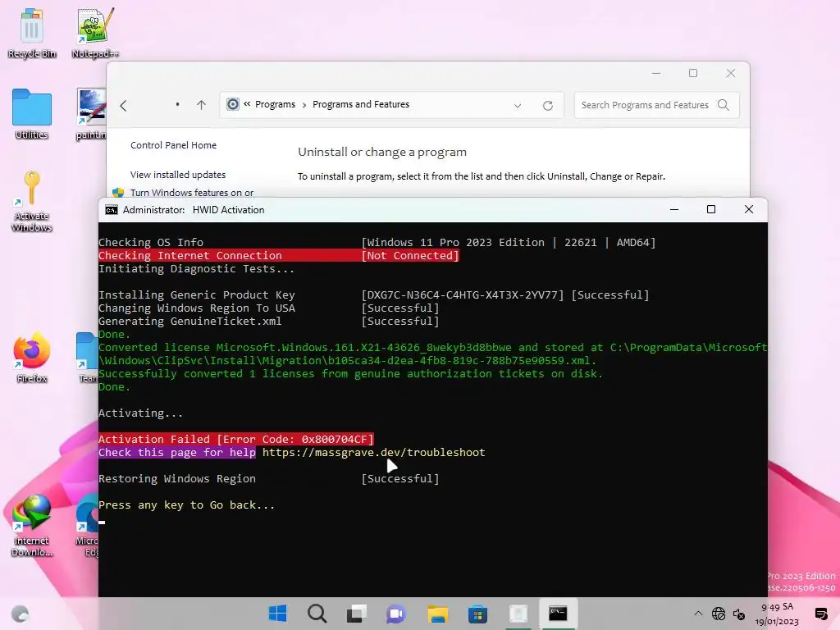
Task: Open View installed updates link
Action: [178, 175]
